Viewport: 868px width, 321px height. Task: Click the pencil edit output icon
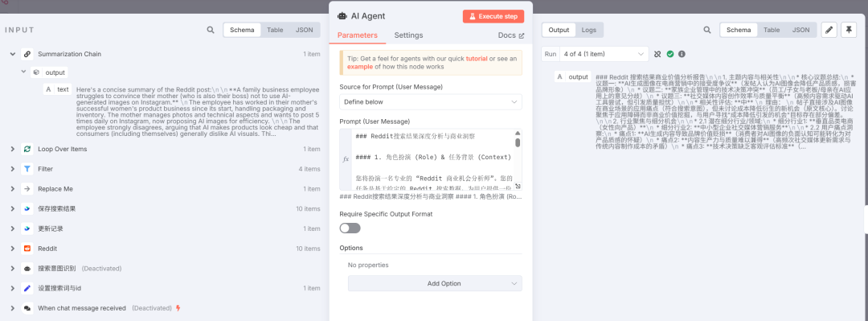[829, 30]
